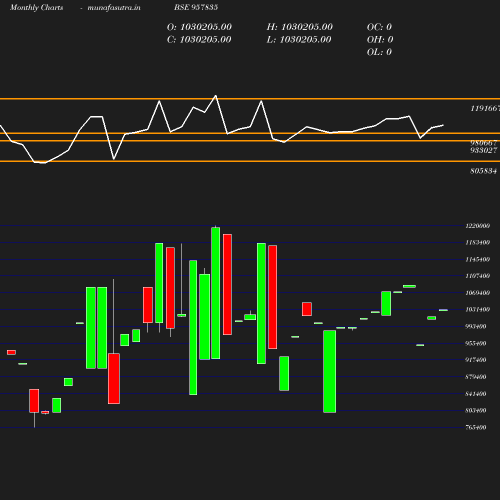Click the "OL: 0" reading

coord(379,52)
